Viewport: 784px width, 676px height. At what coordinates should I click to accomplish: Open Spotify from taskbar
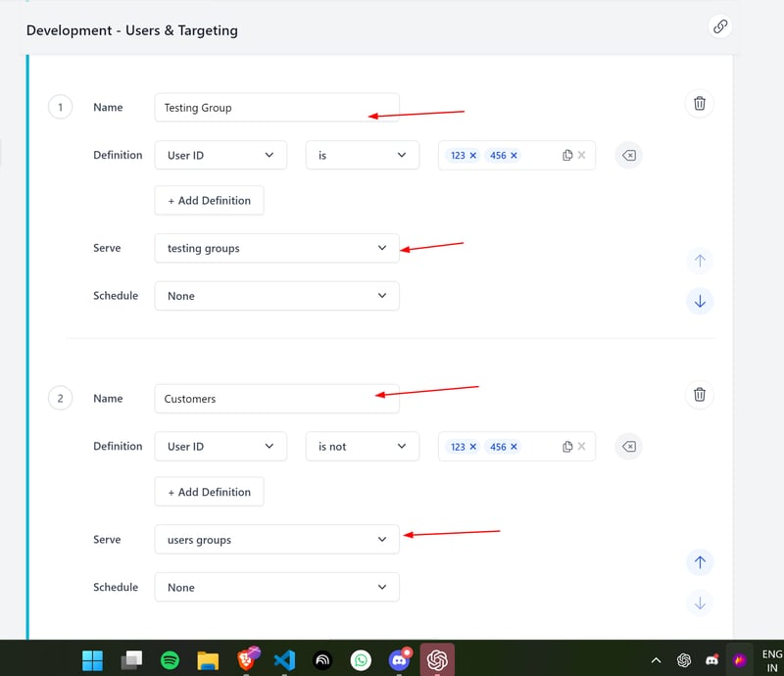[170, 660]
